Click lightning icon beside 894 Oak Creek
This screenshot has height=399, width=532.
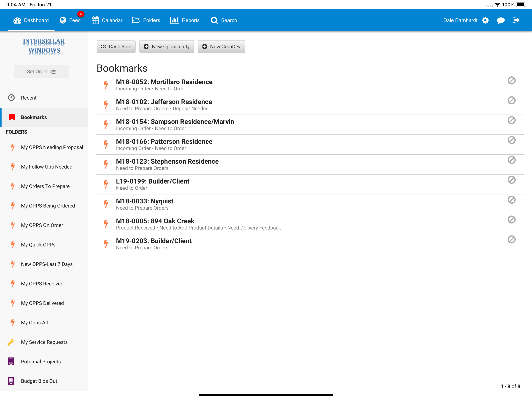point(106,224)
